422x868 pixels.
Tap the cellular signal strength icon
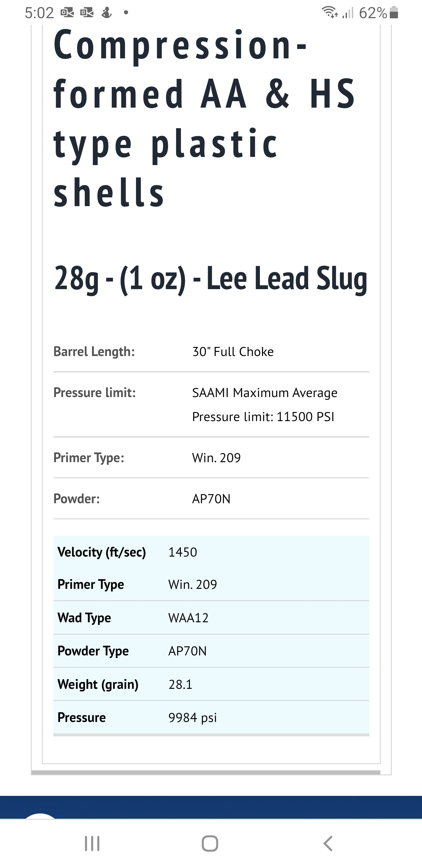348,13
